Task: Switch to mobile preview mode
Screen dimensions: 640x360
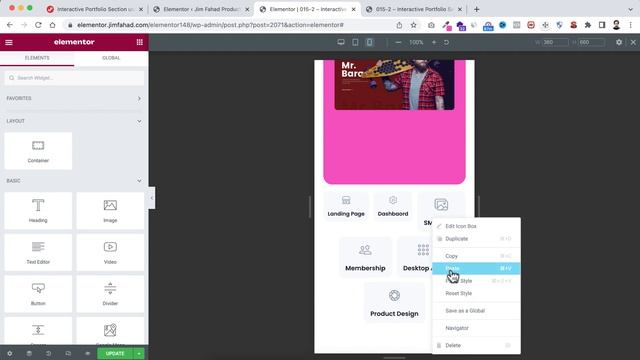Action: 369,42
